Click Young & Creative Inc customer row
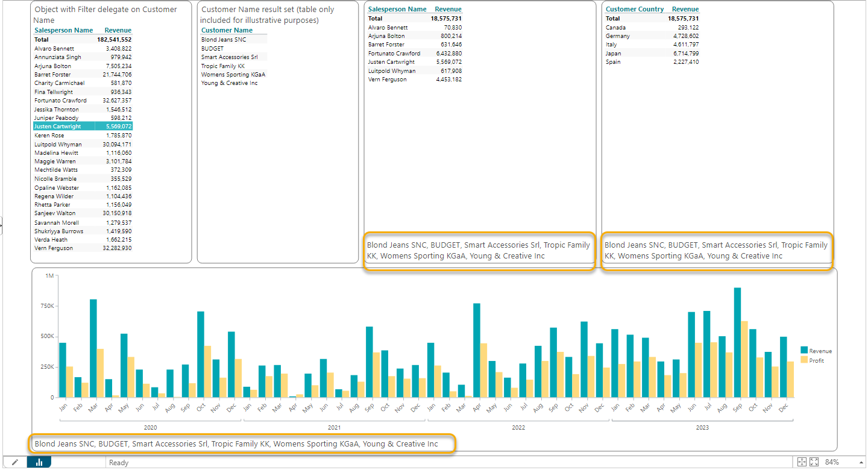The image size is (868, 470). 229,83
